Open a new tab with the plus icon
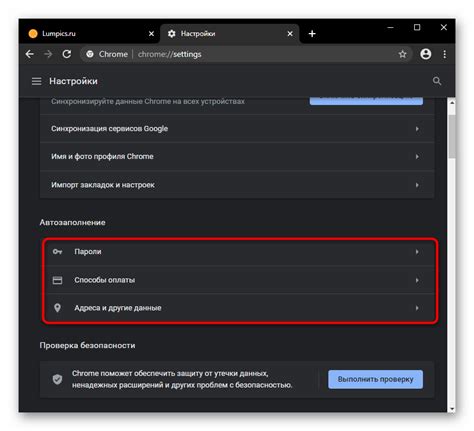Screen dimensions: 474x431 click(x=312, y=34)
